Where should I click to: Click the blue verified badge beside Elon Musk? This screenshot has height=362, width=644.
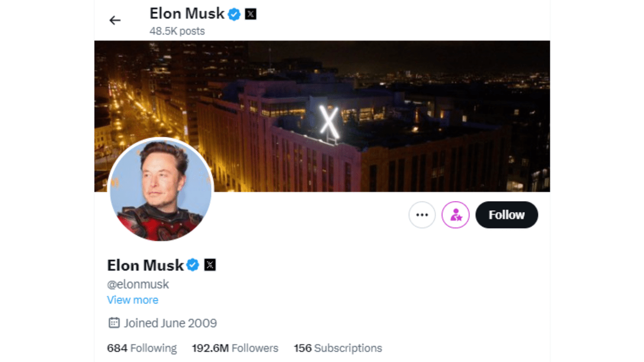point(233,15)
